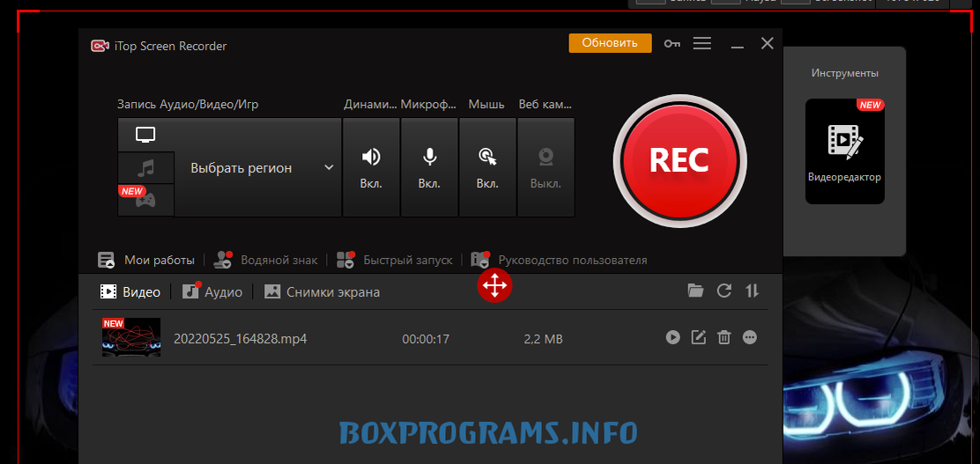
Task: Expand the Выбрать регион dropdown
Action: pos(258,167)
